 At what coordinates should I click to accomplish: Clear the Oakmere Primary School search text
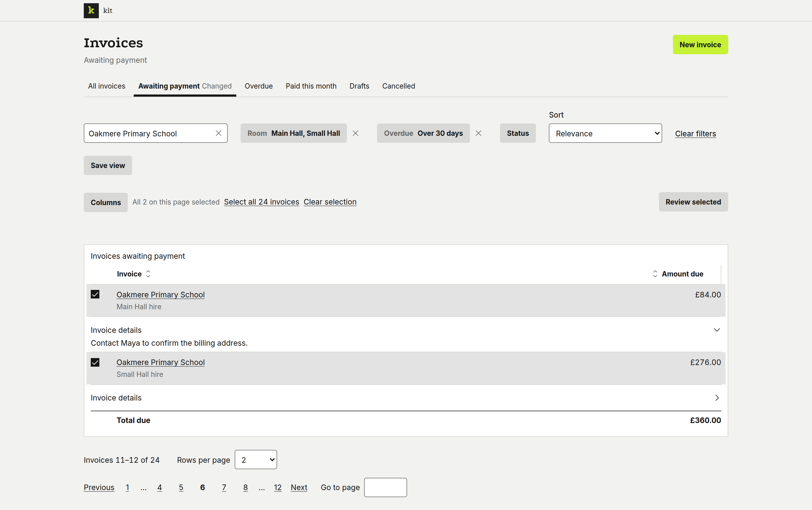(219, 133)
